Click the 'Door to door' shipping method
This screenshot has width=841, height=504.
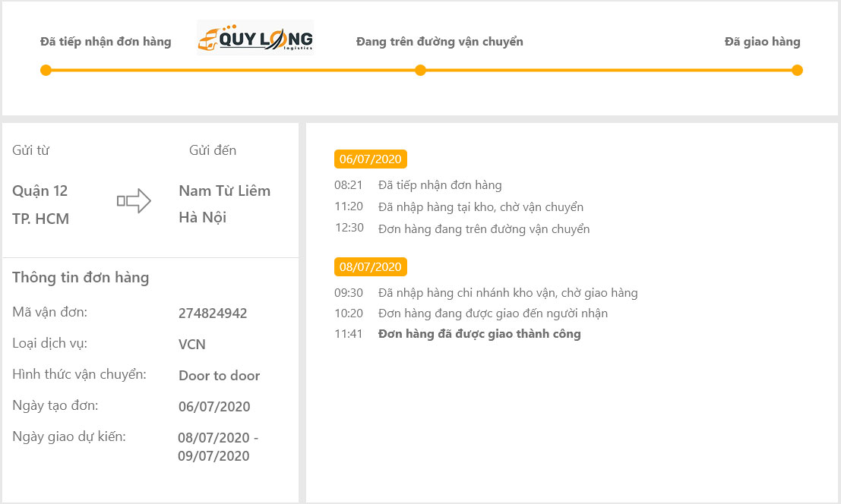pos(220,376)
